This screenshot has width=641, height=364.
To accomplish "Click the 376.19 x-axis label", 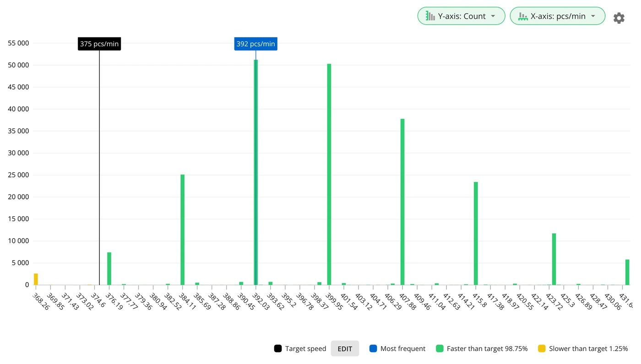I will pyautogui.click(x=114, y=301).
